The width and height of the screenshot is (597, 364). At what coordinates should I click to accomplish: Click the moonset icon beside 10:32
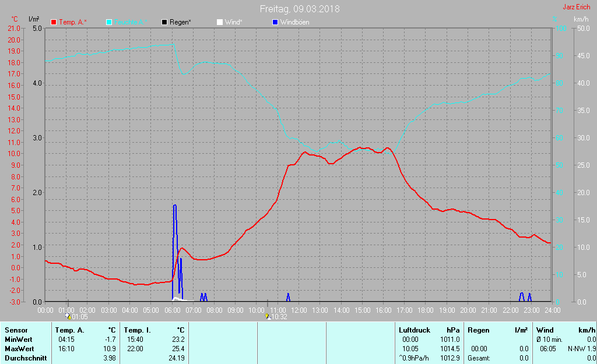point(267,316)
